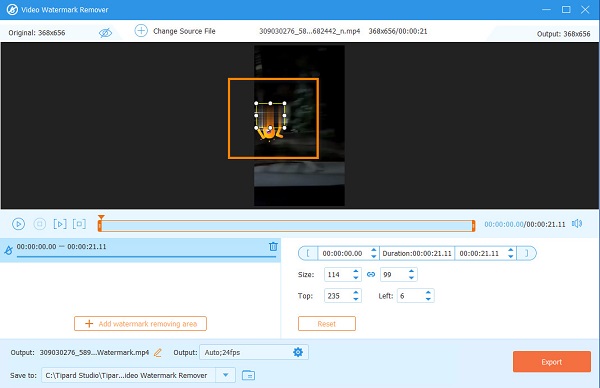Click the top-left corner handle of watermark box
This screenshot has width=600, height=388.
256,103
